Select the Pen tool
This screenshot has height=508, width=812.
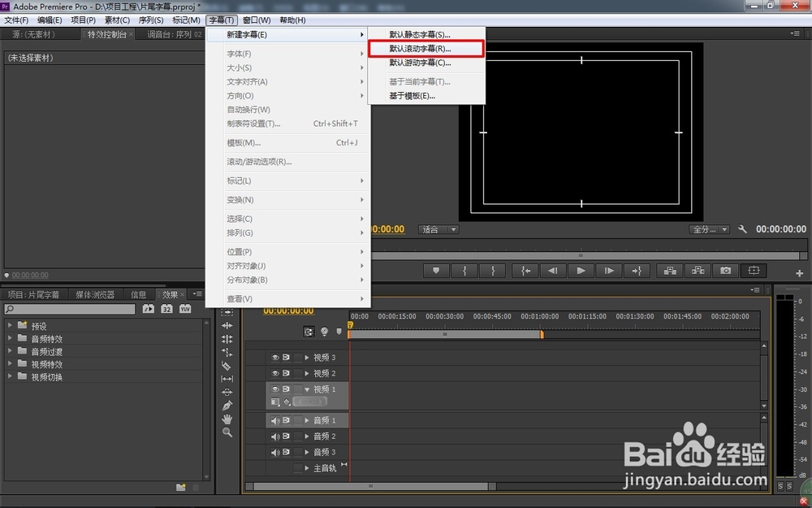click(x=227, y=406)
